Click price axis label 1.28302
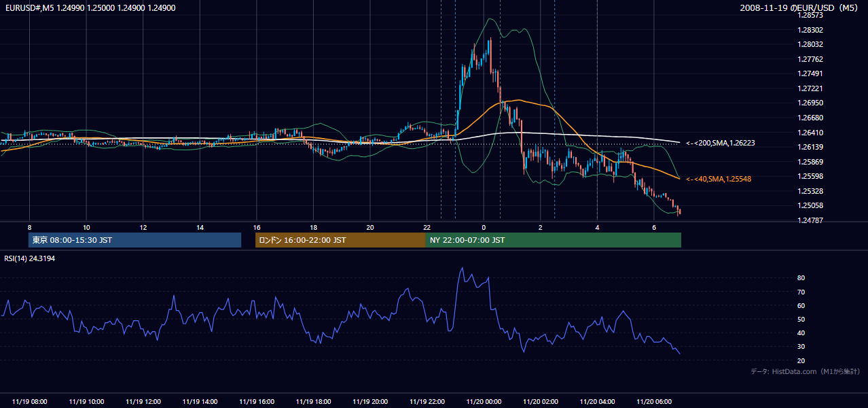Viewport: 868px width, 408px height. click(812, 30)
